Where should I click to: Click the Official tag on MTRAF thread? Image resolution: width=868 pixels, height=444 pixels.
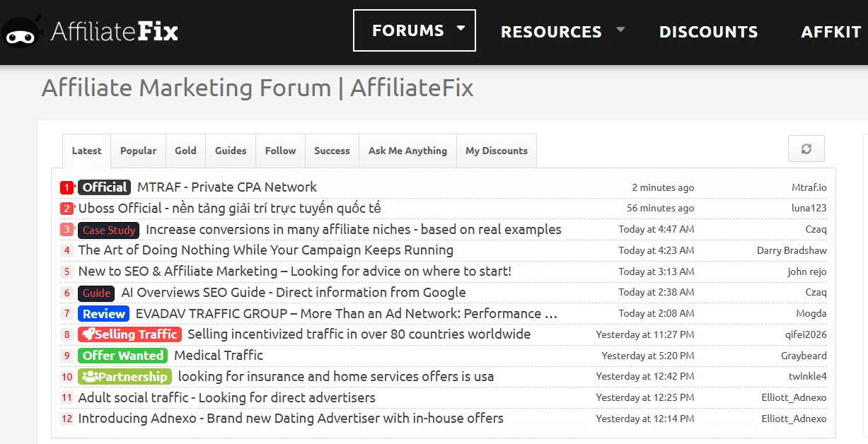click(104, 187)
